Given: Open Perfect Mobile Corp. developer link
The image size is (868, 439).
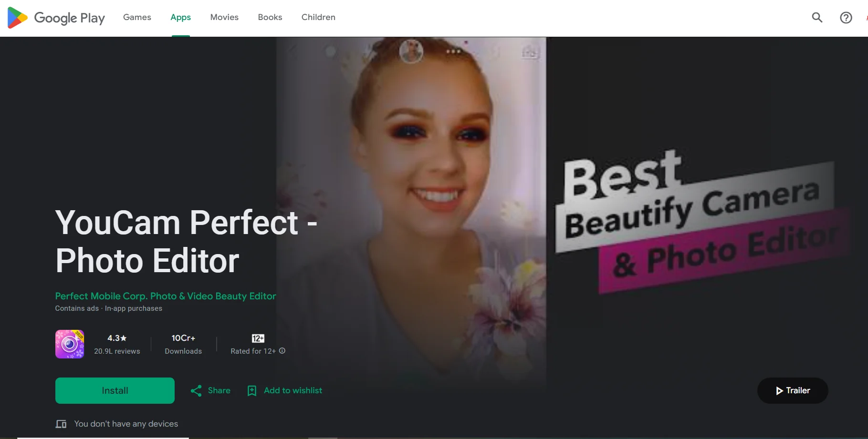Looking at the screenshot, I should (166, 296).
